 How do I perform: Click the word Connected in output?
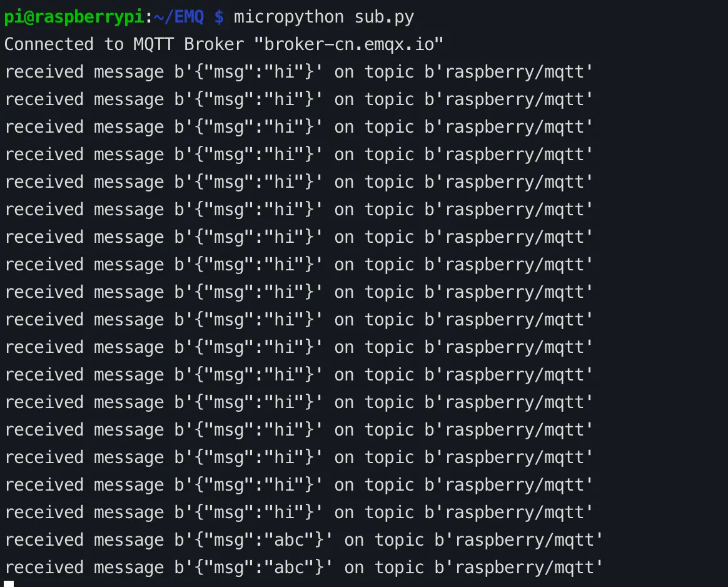(x=49, y=44)
